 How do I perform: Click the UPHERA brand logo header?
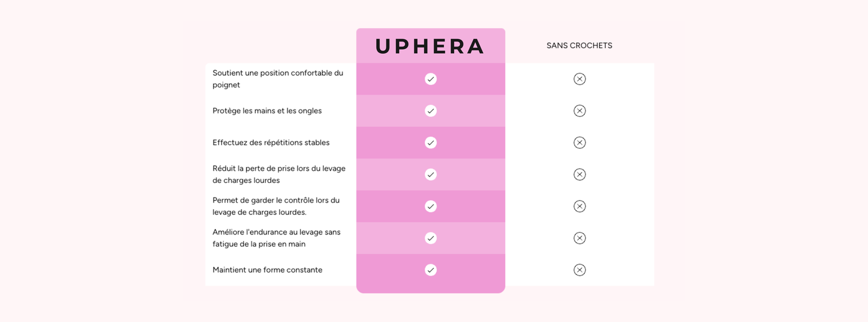click(x=430, y=46)
